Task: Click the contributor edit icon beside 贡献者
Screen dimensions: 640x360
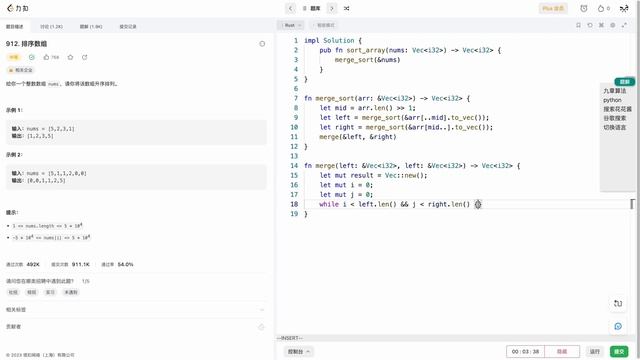Action: [262, 327]
